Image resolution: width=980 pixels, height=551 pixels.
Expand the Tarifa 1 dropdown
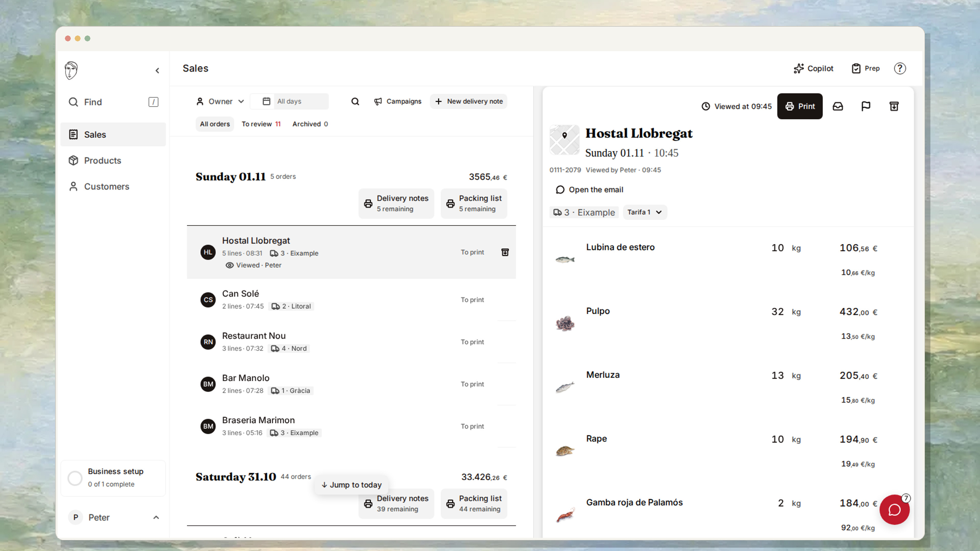coord(645,212)
